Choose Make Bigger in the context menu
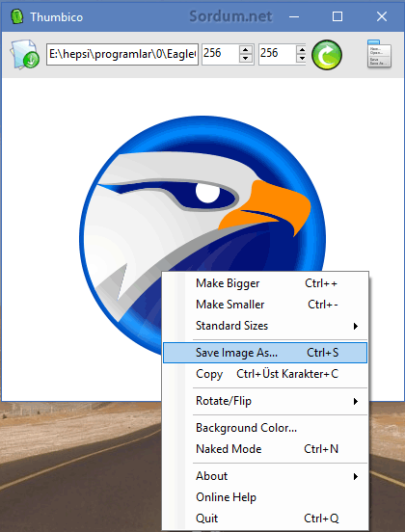Image resolution: width=405 pixels, height=532 pixels. click(265, 283)
